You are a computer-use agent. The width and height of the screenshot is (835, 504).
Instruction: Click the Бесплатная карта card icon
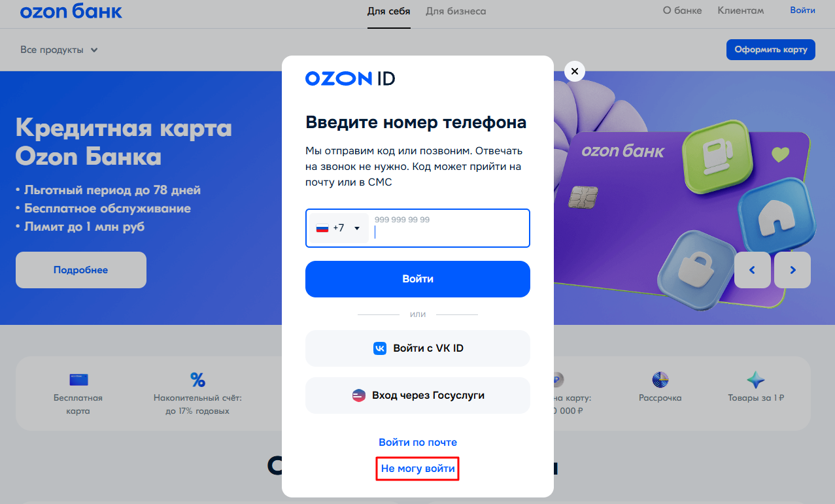(x=78, y=380)
